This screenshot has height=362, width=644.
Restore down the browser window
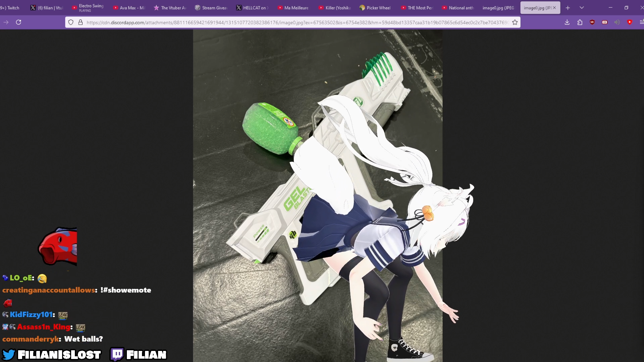(626, 8)
